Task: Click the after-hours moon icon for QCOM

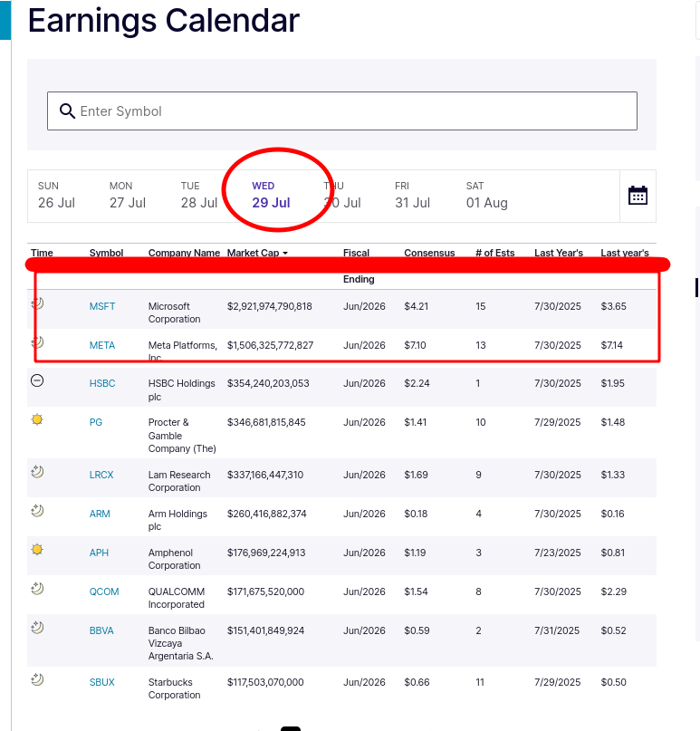Action: (x=37, y=589)
